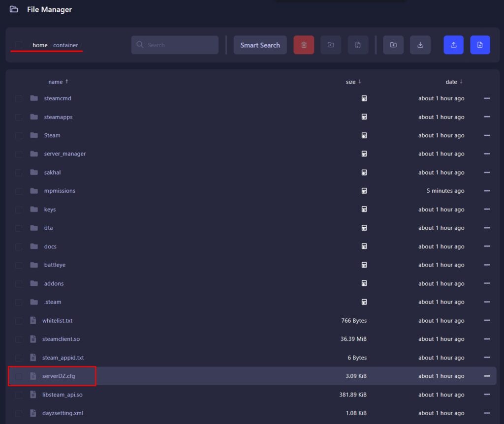The width and height of the screenshot is (504, 424).
Task: Click the new folder icon button
Action: pos(393,45)
